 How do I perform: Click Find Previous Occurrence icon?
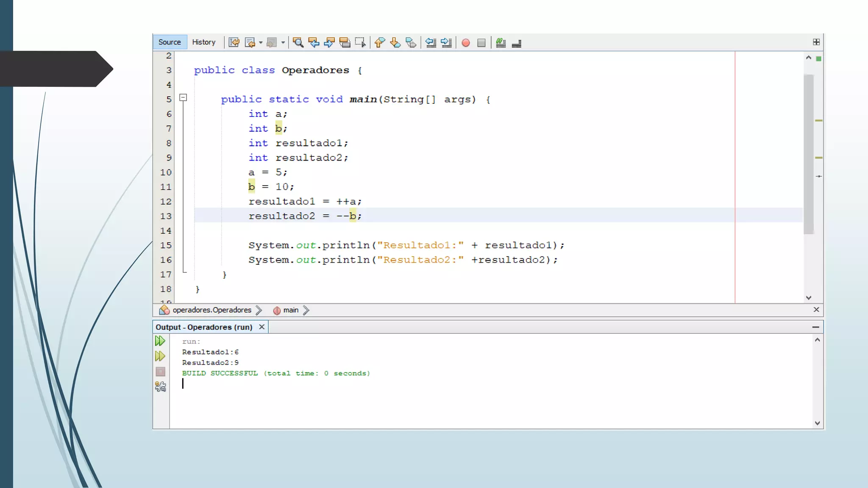314,42
